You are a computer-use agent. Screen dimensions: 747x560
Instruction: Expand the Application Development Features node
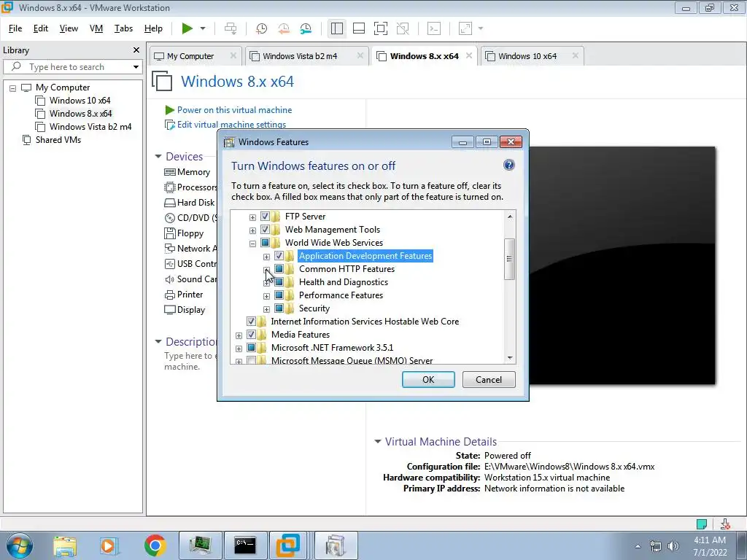(267, 257)
